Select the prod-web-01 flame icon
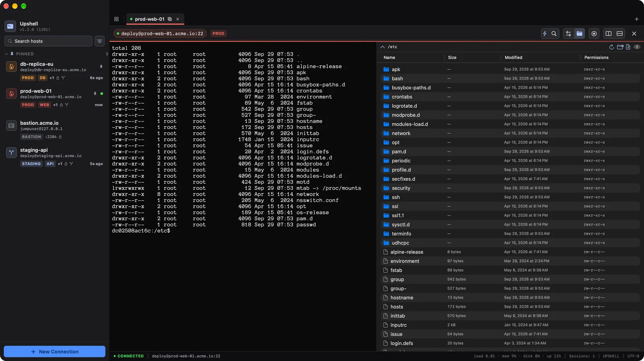The width and height of the screenshot is (644, 361). (11, 94)
